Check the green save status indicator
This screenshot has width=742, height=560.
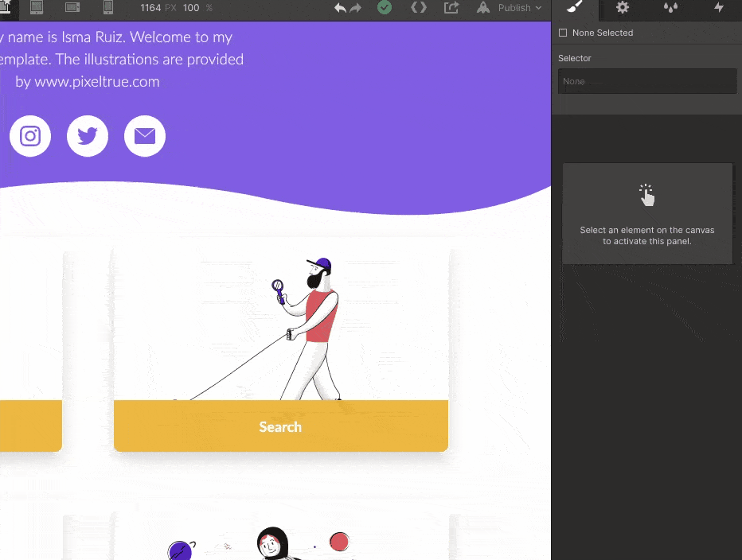click(x=385, y=8)
